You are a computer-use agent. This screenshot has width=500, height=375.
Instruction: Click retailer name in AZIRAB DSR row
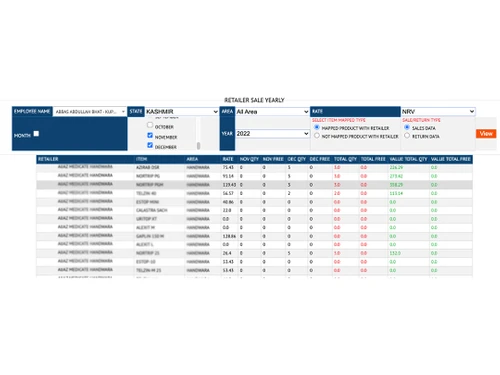point(85,167)
